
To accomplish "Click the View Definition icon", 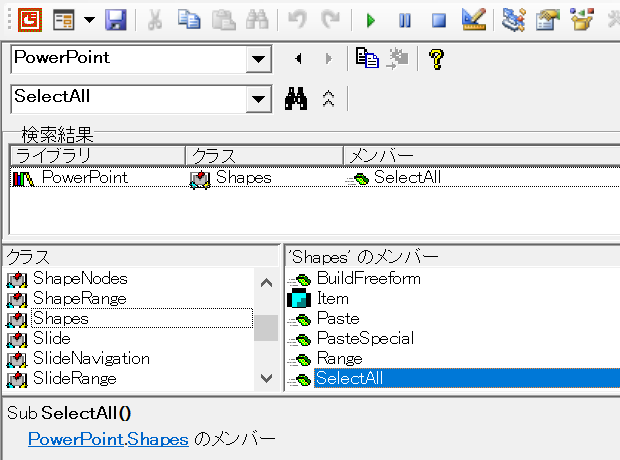I will (x=397, y=59).
